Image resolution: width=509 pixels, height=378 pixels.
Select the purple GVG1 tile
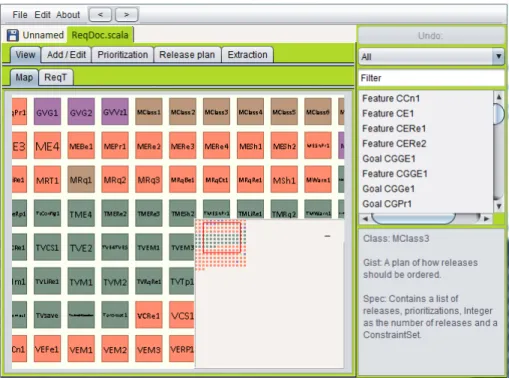pos(47,112)
